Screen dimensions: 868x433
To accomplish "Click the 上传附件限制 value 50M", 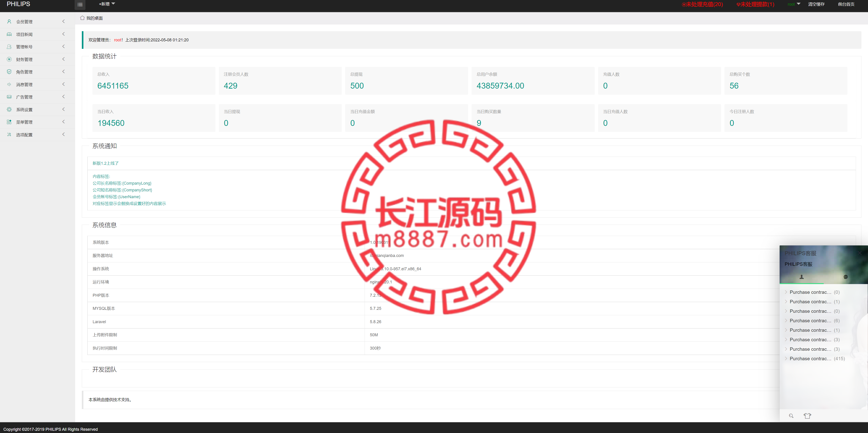I will click(374, 335).
